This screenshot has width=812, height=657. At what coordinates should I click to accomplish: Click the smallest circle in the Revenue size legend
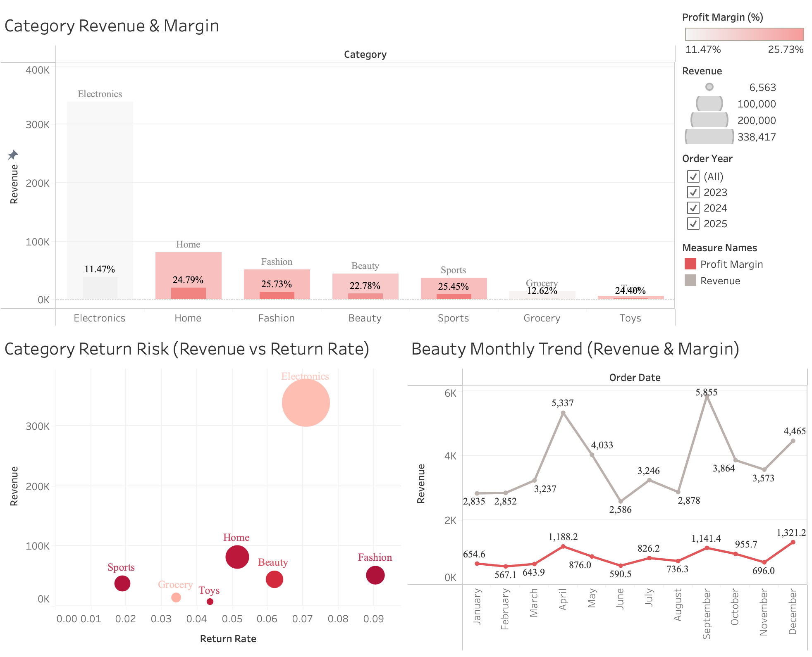click(x=709, y=87)
